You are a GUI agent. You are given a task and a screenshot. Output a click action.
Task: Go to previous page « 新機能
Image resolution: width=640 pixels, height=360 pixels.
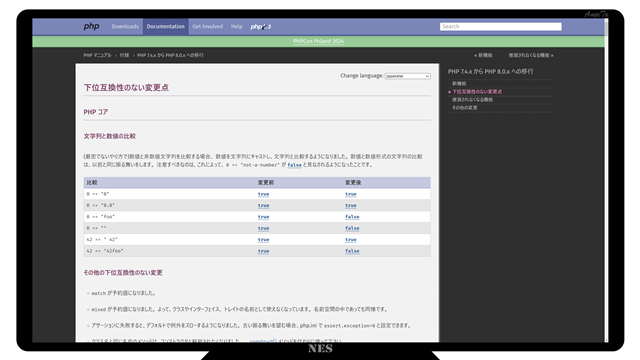coord(483,55)
